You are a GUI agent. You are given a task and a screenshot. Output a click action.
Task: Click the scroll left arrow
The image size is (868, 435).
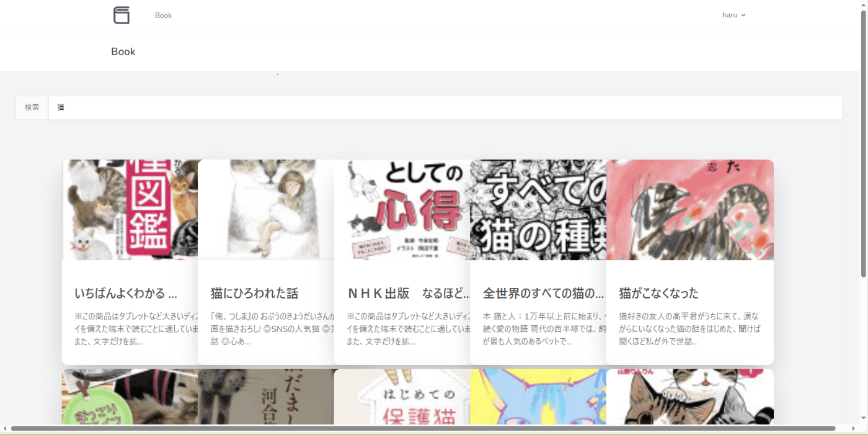[x=5, y=428]
